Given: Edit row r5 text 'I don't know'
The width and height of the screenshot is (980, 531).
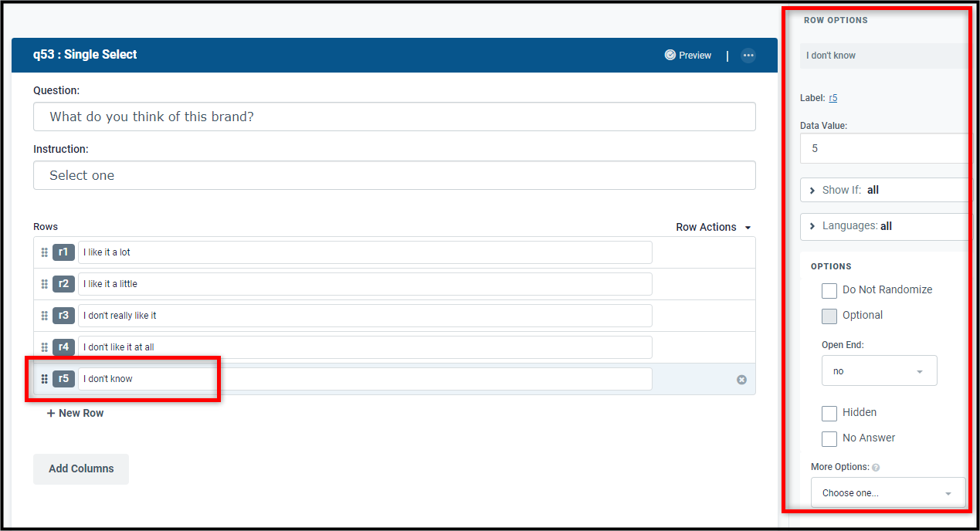Looking at the screenshot, I should click(x=365, y=379).
